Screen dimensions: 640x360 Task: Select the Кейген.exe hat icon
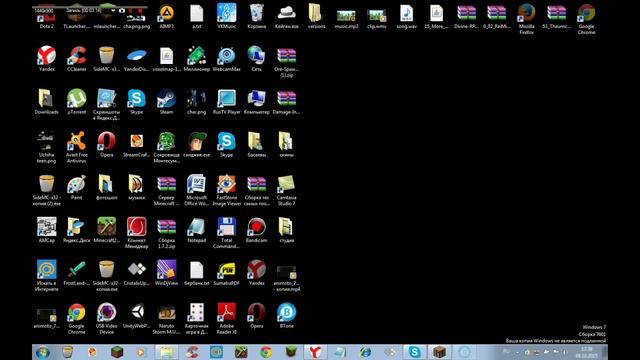(x=287, y=16)
